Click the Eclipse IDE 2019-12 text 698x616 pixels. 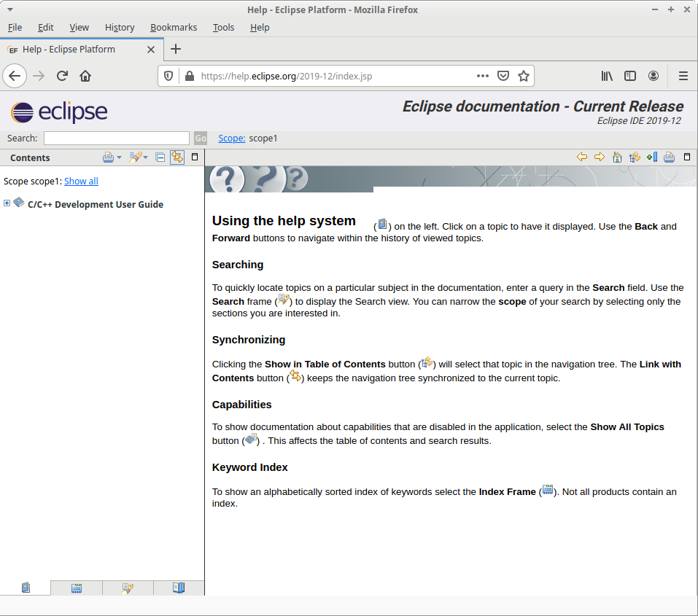pos(639,121)
